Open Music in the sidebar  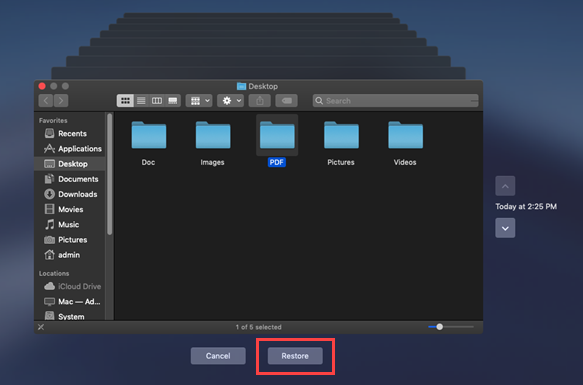[x=70, y=225]
